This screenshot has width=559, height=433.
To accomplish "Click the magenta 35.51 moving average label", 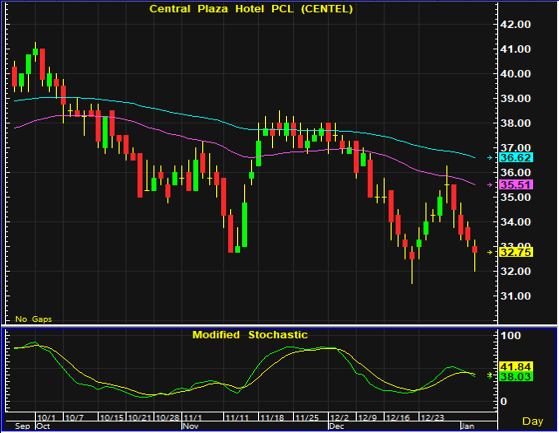I will [x=516, y=185].
